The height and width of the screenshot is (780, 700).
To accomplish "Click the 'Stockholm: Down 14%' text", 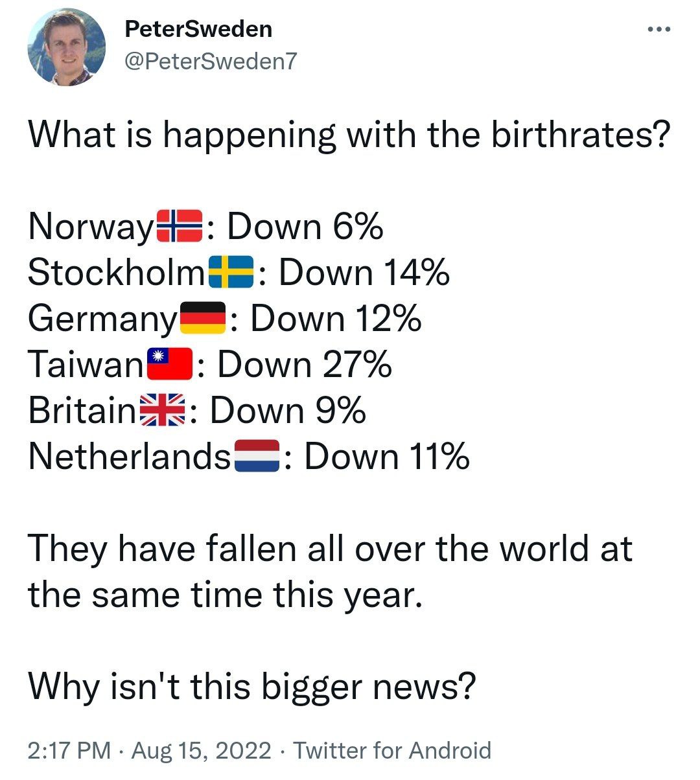I will click(239, 272).
